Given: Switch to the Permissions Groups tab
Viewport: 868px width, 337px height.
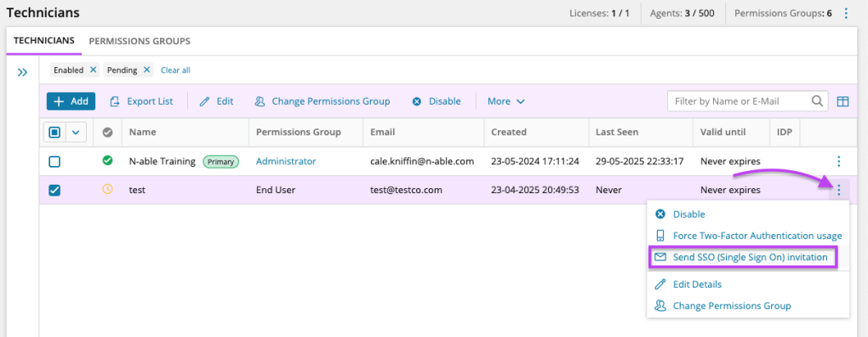Looking at the screenshot, I should click(140, 41).
